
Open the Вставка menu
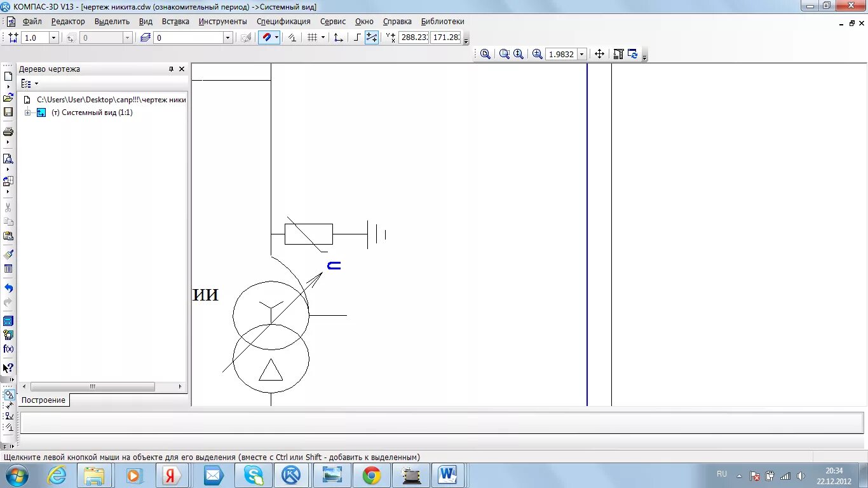pos(175,21)
